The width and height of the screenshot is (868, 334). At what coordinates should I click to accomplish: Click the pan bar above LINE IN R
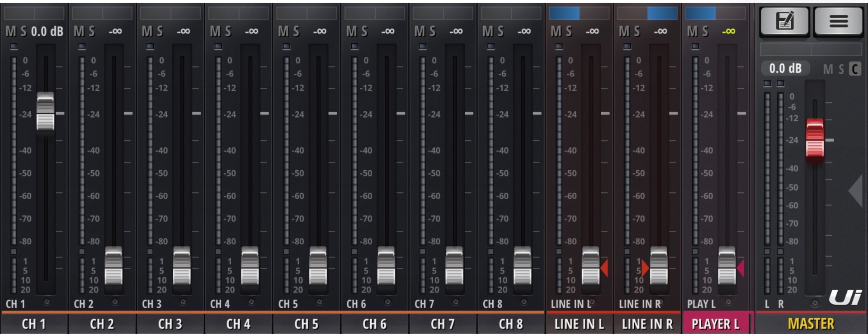(647, 13)
